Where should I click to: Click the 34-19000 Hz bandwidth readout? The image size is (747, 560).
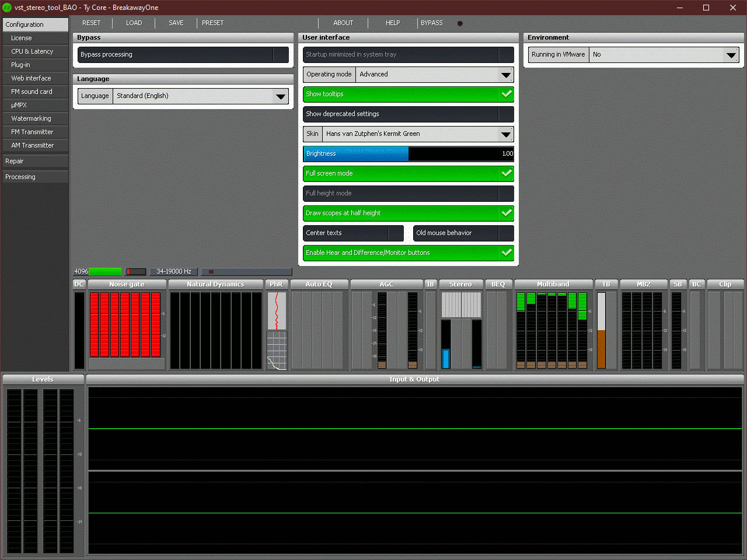pyautogui.click(x=174, y=272)
